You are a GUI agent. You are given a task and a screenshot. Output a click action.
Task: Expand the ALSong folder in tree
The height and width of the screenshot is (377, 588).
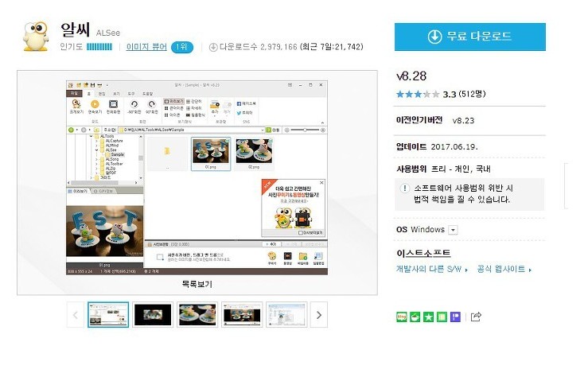click(x=97, y=159)
